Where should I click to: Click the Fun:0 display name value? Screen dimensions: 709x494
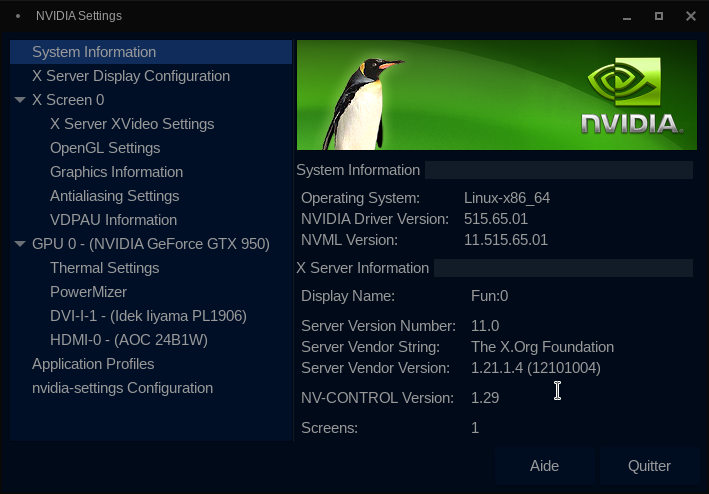coord(489,296)
